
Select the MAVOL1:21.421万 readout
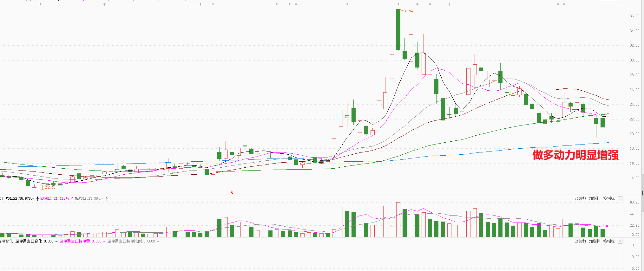(x=55, y=199)
